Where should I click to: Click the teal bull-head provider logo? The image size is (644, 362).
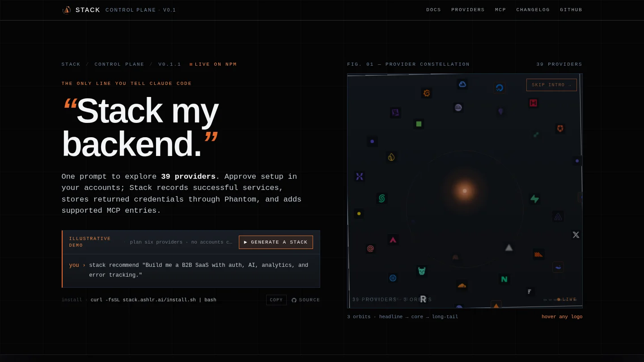click(421, 271)
